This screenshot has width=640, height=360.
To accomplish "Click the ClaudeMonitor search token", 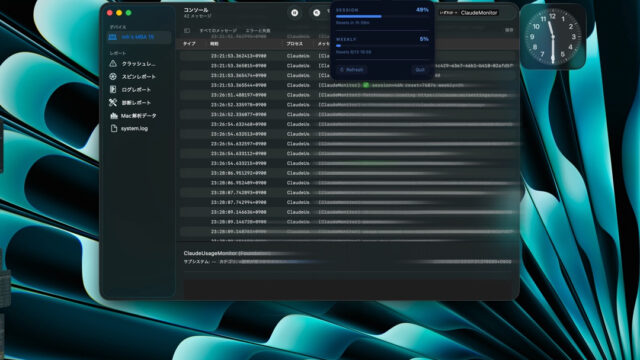I will pyautogui.click(x=479, y=13).
